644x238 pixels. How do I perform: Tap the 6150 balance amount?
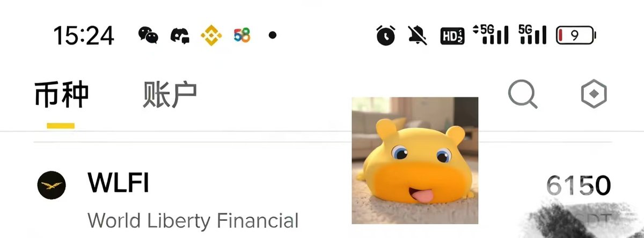[578, 186]
